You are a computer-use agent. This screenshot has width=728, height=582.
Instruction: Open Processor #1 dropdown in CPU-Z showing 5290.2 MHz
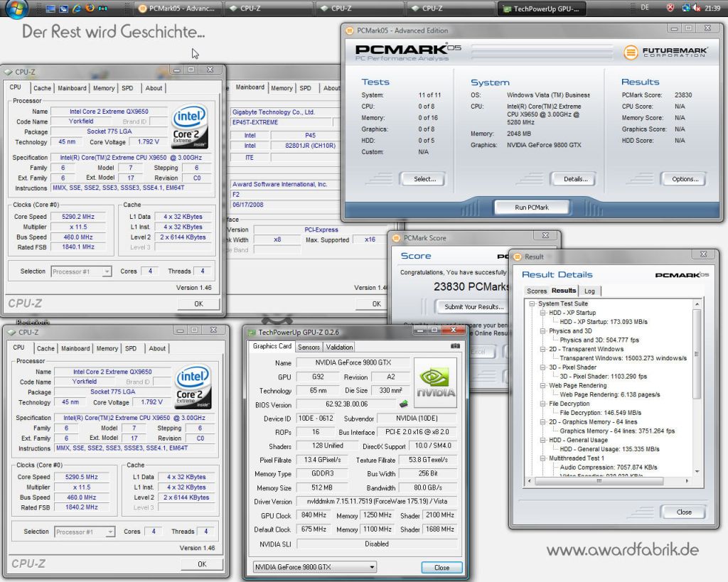tap(81, 271)
